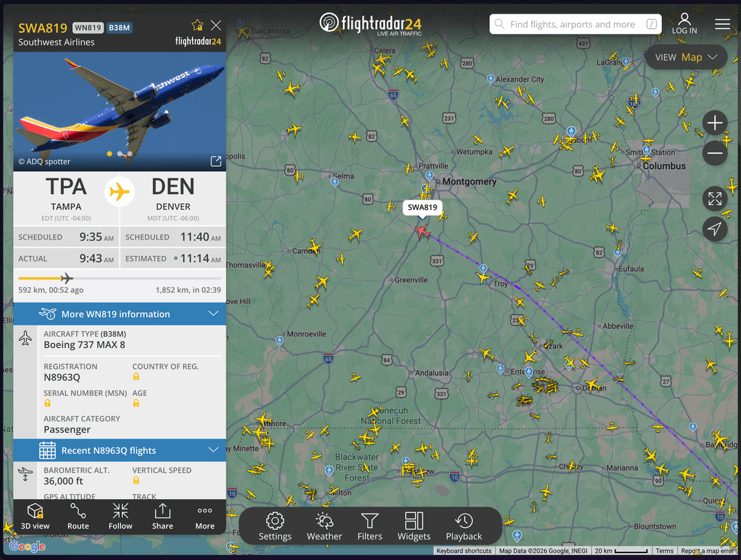This screenshot has height=560, width=741.
Task: Click LOG IN button
Action: coord(684,23)
